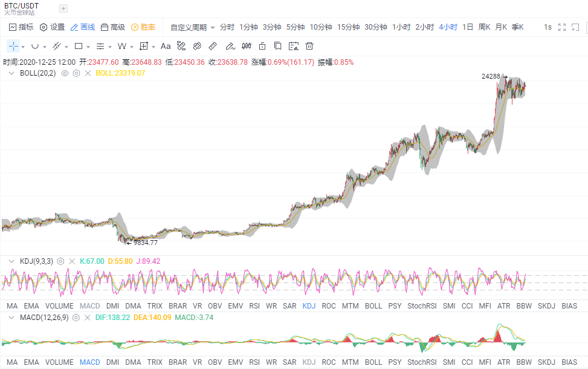Choose StochRSI in the KDJ panel indicator row

point(422,306)
